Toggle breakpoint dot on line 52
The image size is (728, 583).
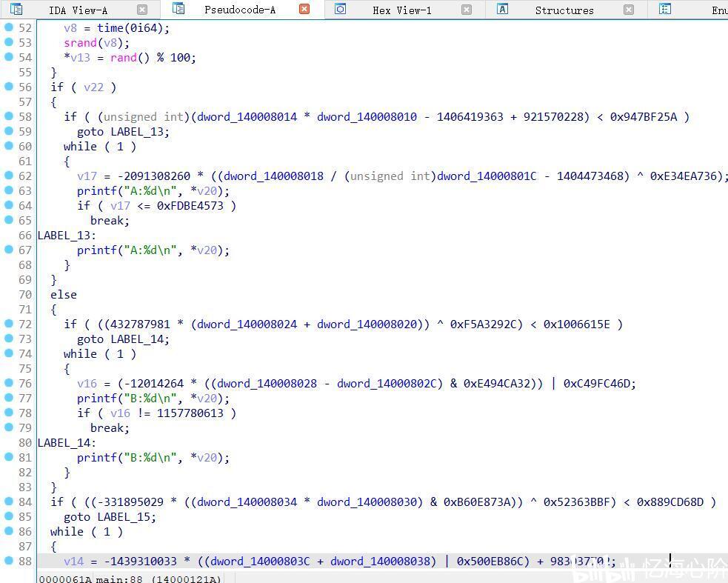pyautogui.click(x=8, y=27)
